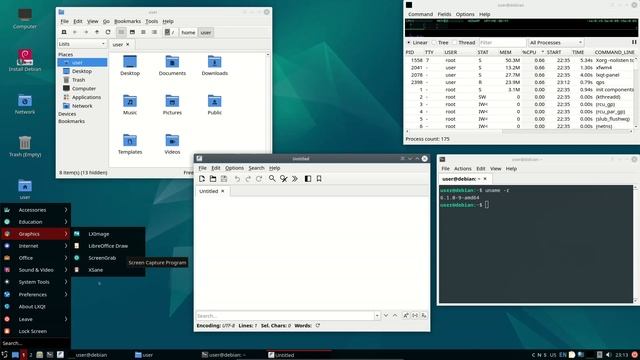Screen dimensions: 640x360
Task: Click the qps horizontal scrollbar under process table
Action: tap(520, 131)
